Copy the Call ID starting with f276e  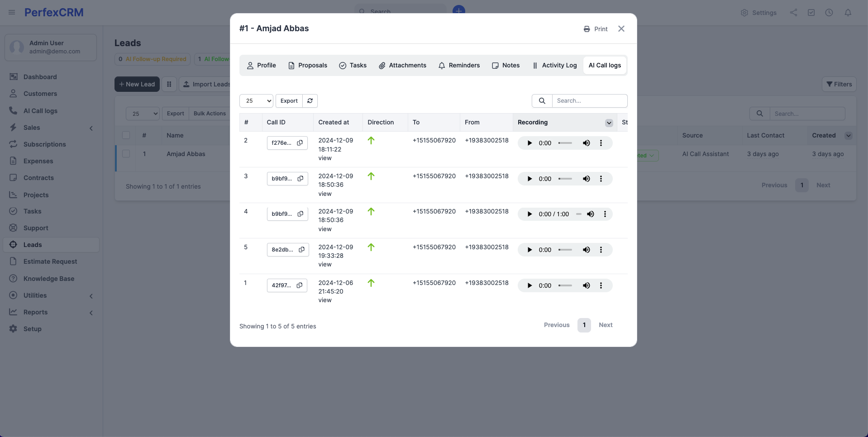point(300,142)
